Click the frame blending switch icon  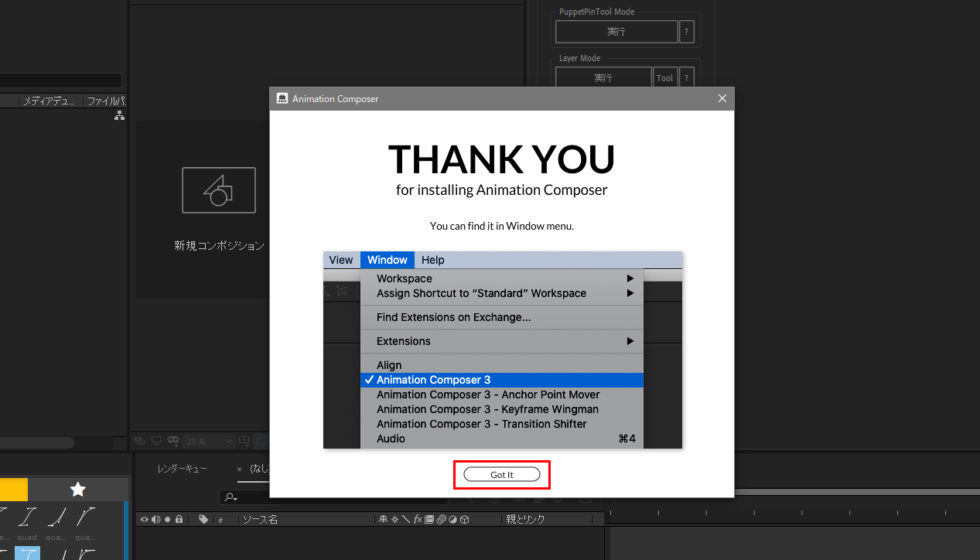(x=429, y=519)
